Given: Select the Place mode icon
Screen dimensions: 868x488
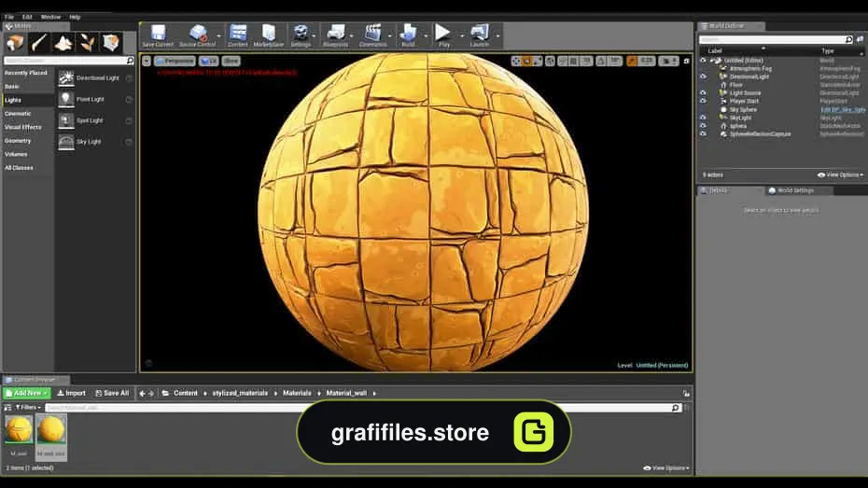Looking at the screenshot, I should tap(16, 43).
